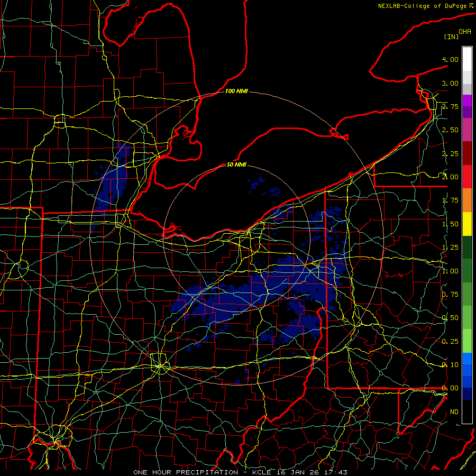Select the dark red legend color swatch

(467, 153)
